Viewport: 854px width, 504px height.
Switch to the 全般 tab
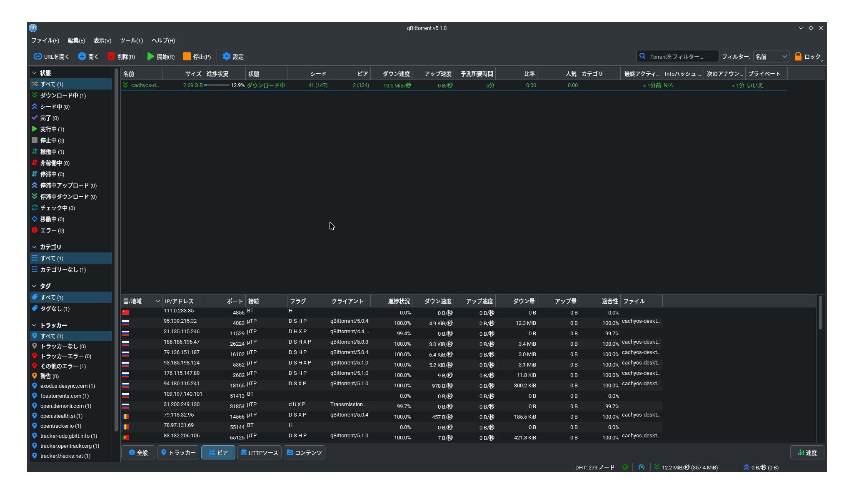pyautogui.click(x=138, y=452)
